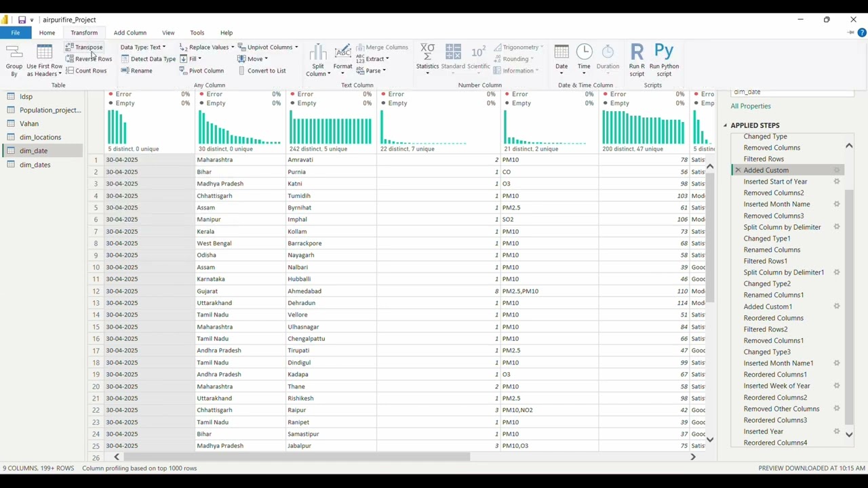This screenshot has width=868, height=488.
Task: Open the Unpivot Columns dropdown
Action: (267, 47)
